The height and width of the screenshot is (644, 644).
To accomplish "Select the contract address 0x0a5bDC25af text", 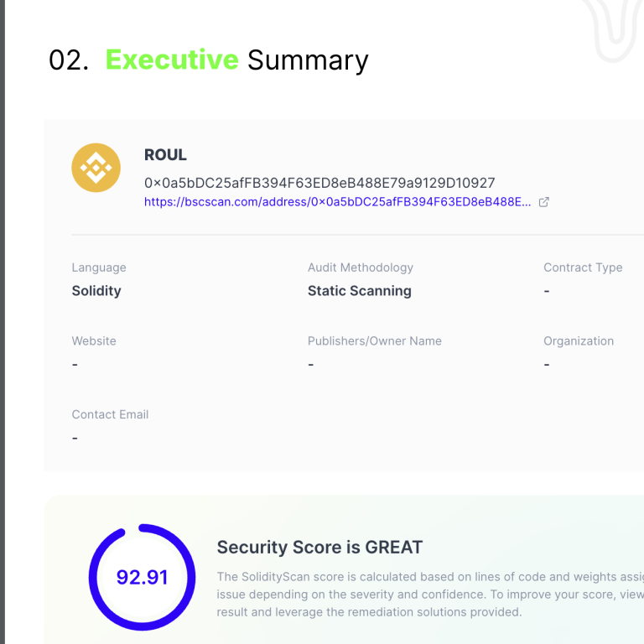I will tap(319, 183).
